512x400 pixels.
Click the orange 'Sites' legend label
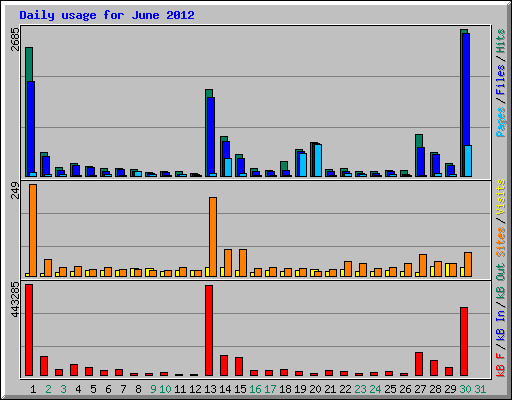pyautogui.click(x=501, y=242)
